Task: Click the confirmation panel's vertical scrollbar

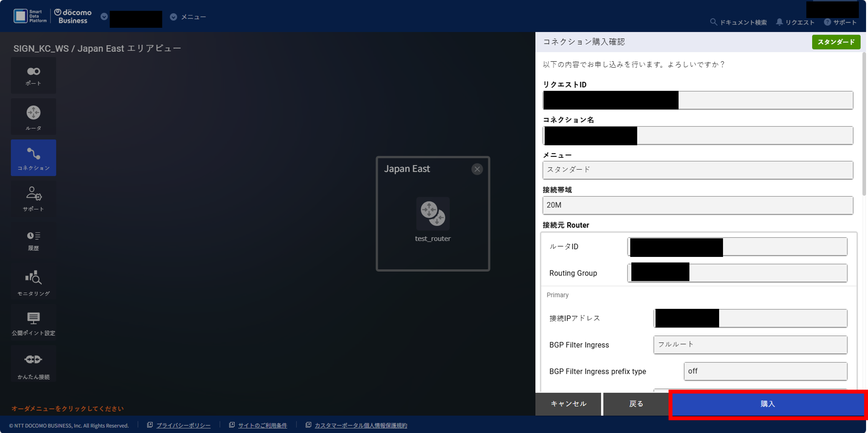Action: pyautogui.click(x=864, y=124)
